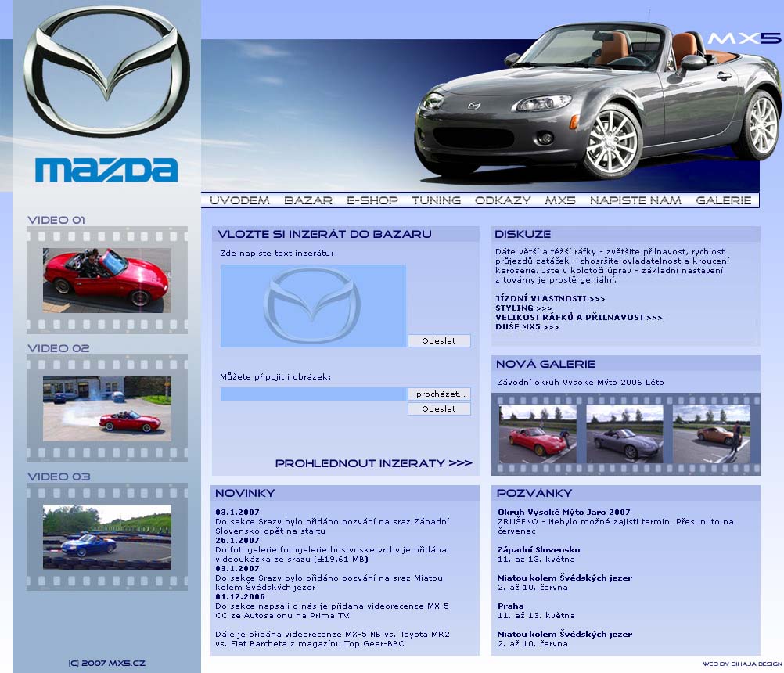This screenshot has width=784, height=673.
Task: Click the DISKUZE section heading
Action: point(523,234)
